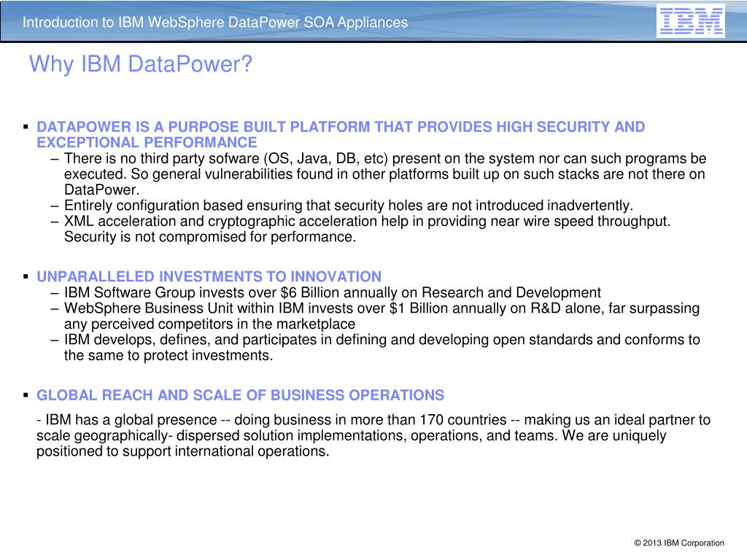Click the slide title 'Why IBM DataPower?'
The image size is (747, 560).
click(141, 64)
